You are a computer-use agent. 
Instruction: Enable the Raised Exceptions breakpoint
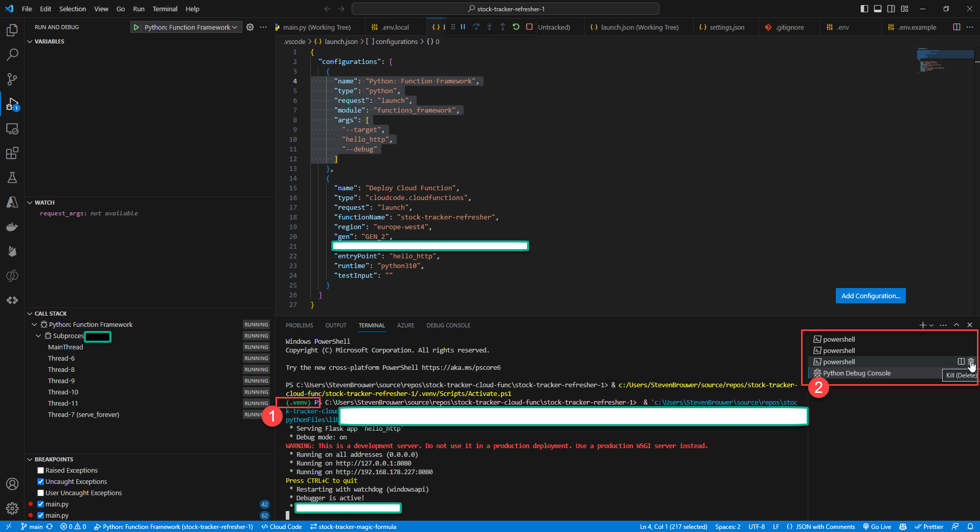pos(41,471)
